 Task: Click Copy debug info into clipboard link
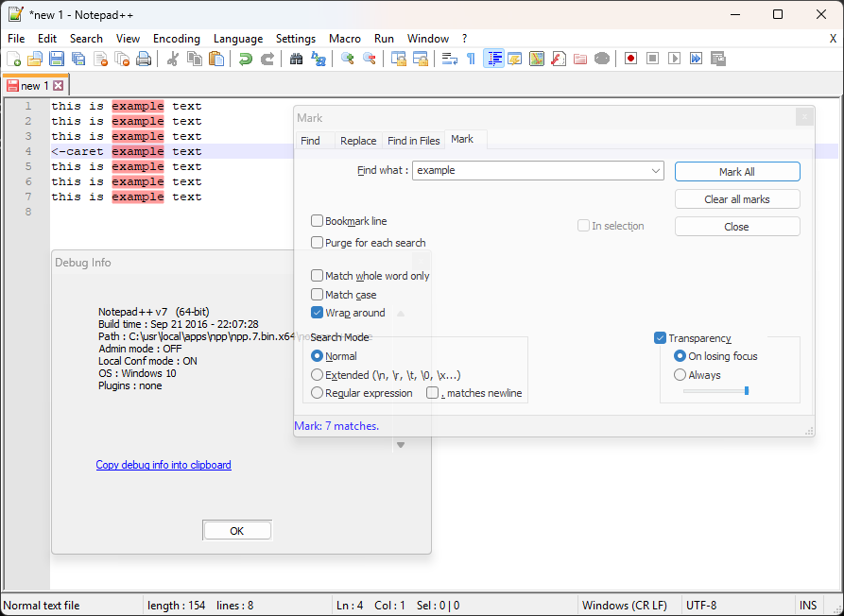coord(164,465)
